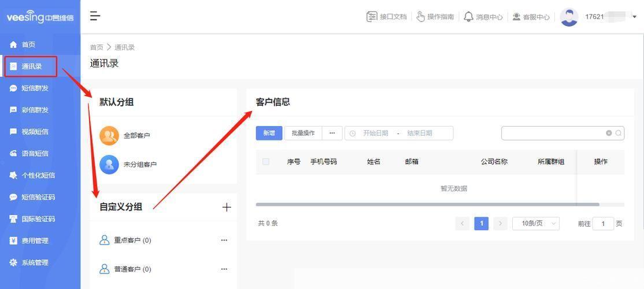Open the 消息中心 bell notifications
Image resolution: width=644 pixels, height=289 pixels.
pyautogui.click(x=468, y=17)
